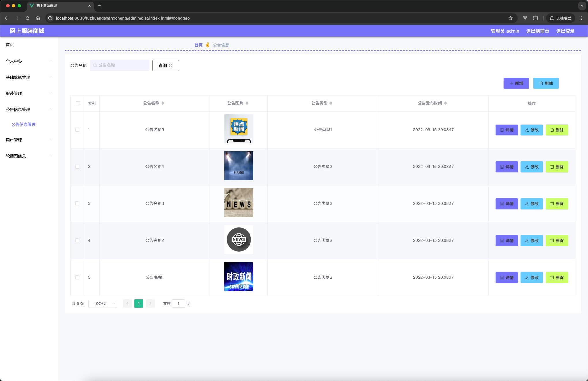Expand the 基础数据管理 sidebar menu
Screen dimensions: 588x381
tap(29, 77)
